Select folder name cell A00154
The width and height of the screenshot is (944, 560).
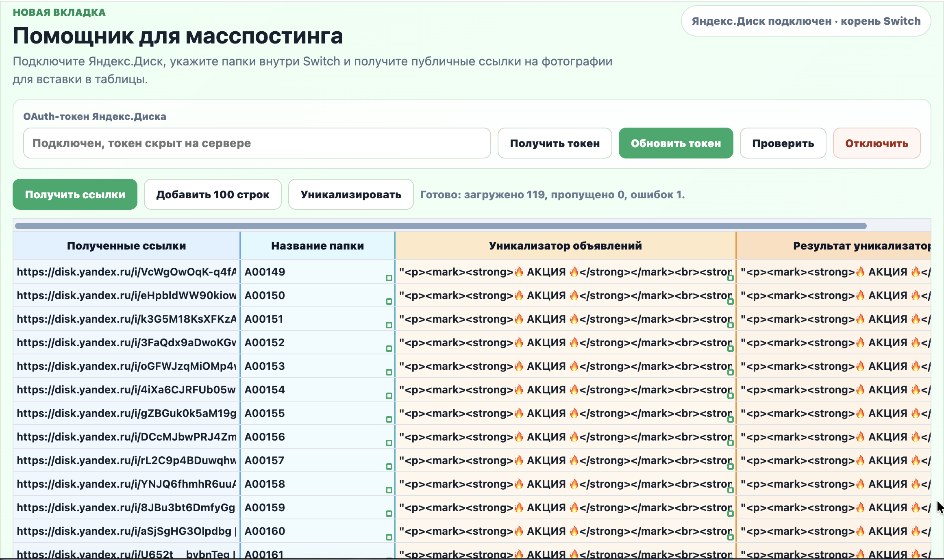pyautogui.click(x=318, y=389)
